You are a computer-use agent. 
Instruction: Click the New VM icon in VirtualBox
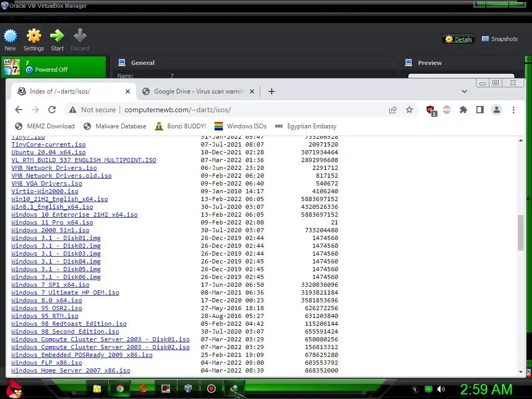pos(10,40)
